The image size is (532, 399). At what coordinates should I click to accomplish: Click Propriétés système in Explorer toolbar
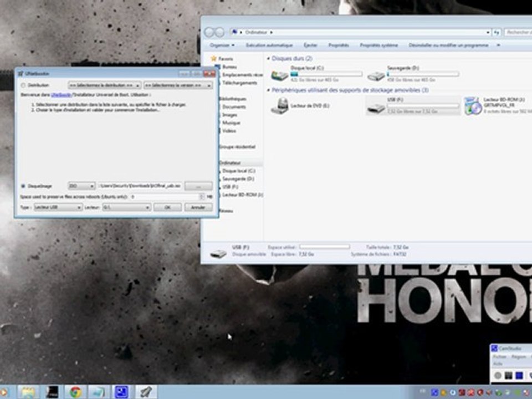(x=379, y=45)
